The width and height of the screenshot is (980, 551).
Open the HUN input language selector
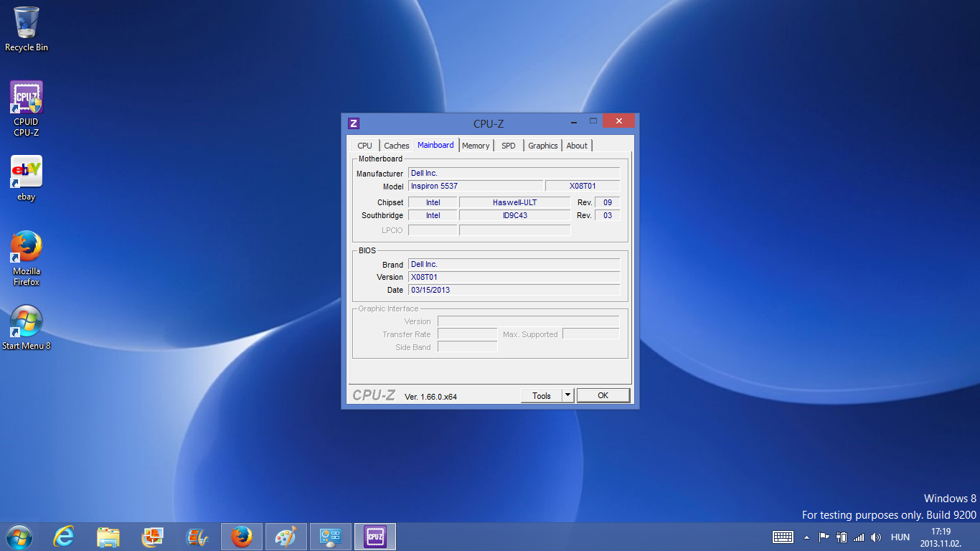[900, 537]
